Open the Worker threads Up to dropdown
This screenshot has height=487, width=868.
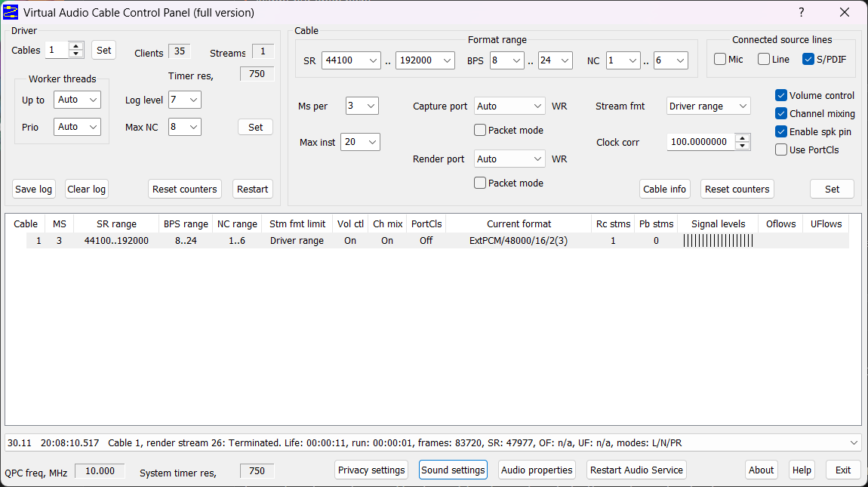tap(77, 100)
